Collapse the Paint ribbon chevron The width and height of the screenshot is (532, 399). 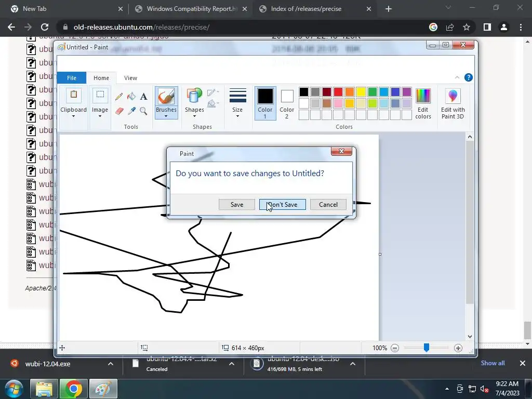[457, 77]
